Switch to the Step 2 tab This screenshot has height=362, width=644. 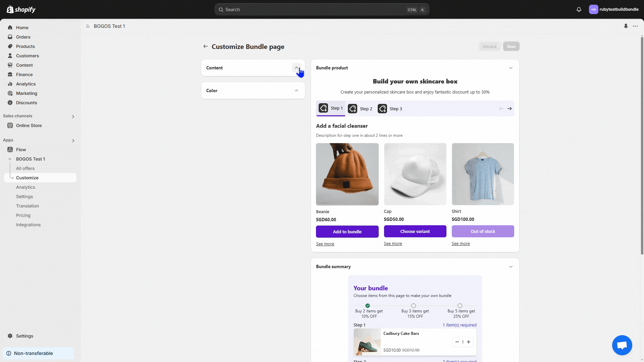click(360, 109)
